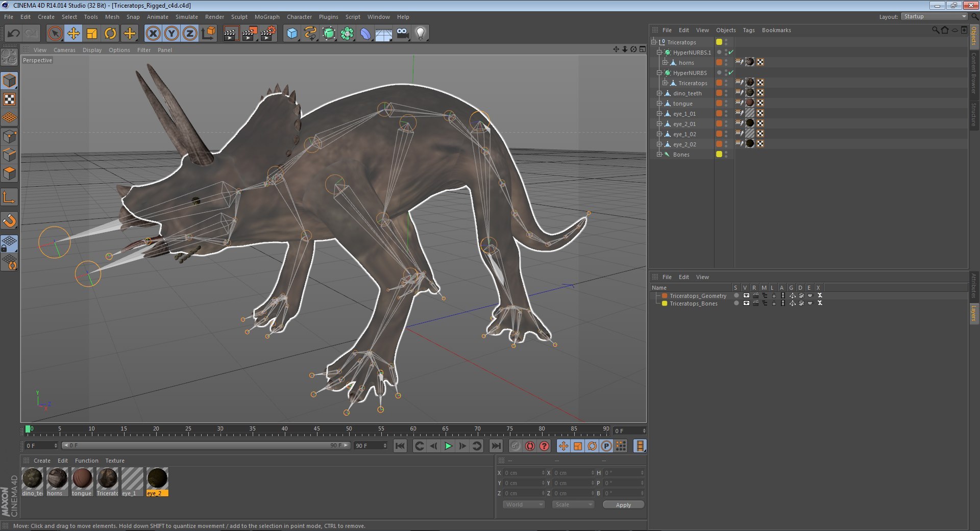This screenshot has height=531, width=980.
Task: Select the Live Selection tool
Action: pos(55,34)
